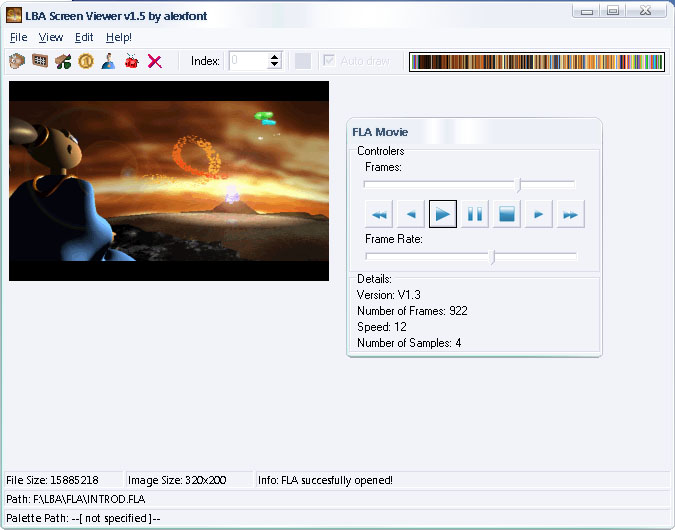Click the red ladybug toolbar icon
The width and height of the screenshot is (675, 530).
[x=132, y=61]
